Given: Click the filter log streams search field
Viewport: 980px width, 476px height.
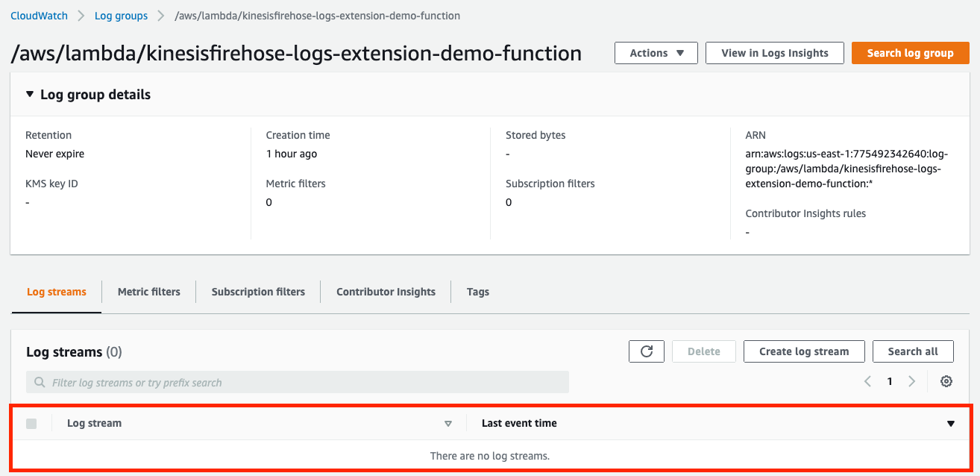Looking at the screenshot, I should [298, 382].
